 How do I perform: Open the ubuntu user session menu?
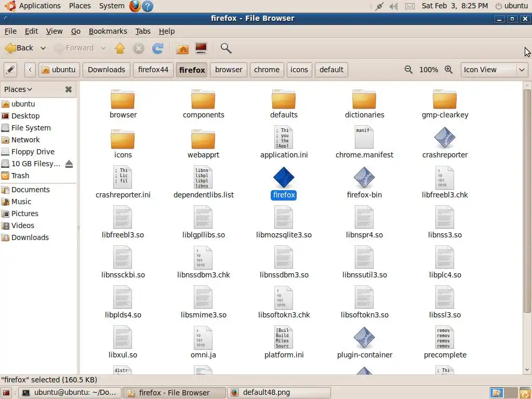[x=512, y=6]
